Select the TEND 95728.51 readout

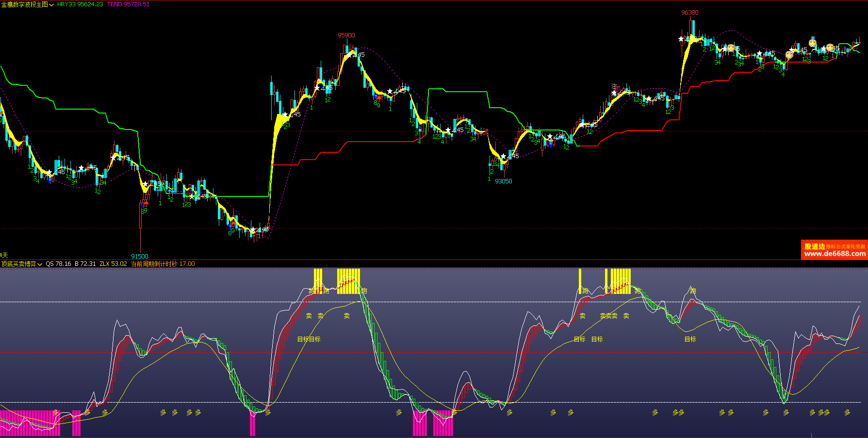(129, 4)
